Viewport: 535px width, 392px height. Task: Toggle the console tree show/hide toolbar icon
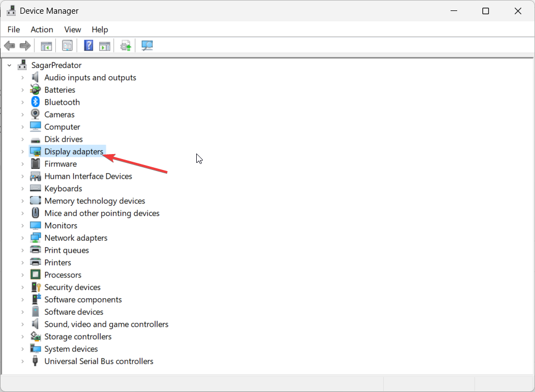tap(46, 46)
